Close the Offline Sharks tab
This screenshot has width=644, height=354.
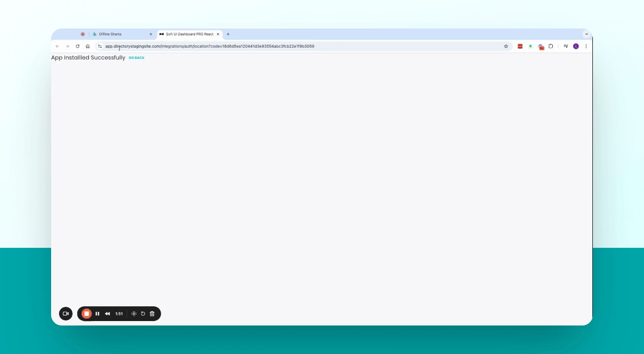[151, 34]
